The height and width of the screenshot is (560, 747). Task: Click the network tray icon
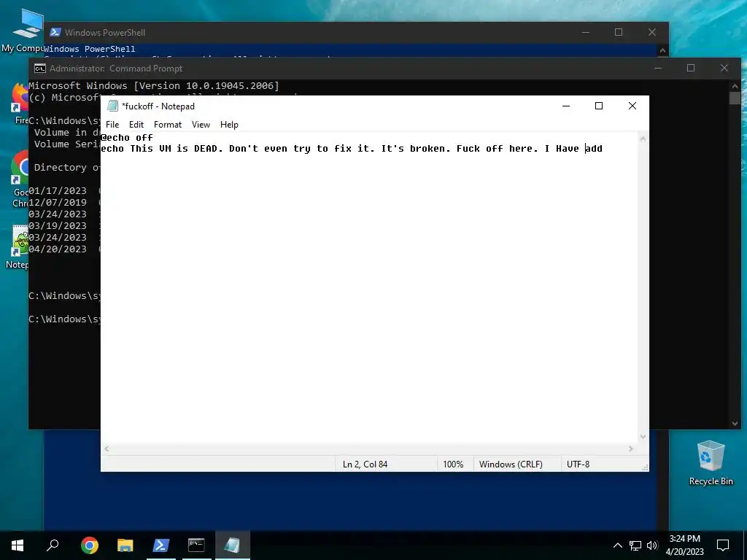point(635,545)
